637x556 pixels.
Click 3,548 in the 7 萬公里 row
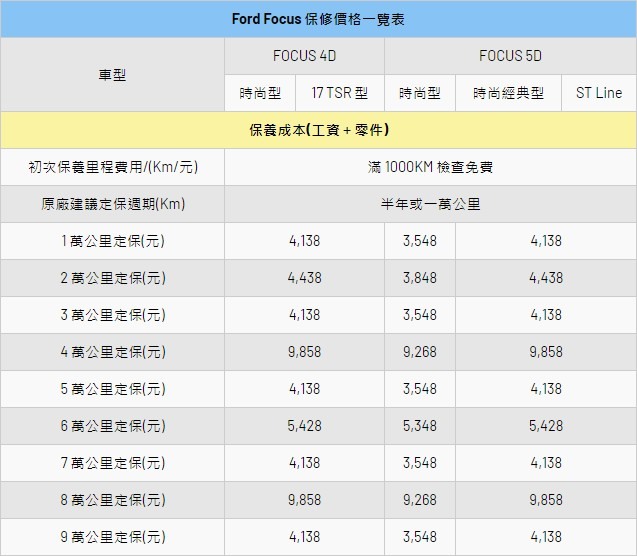point(420,463)
